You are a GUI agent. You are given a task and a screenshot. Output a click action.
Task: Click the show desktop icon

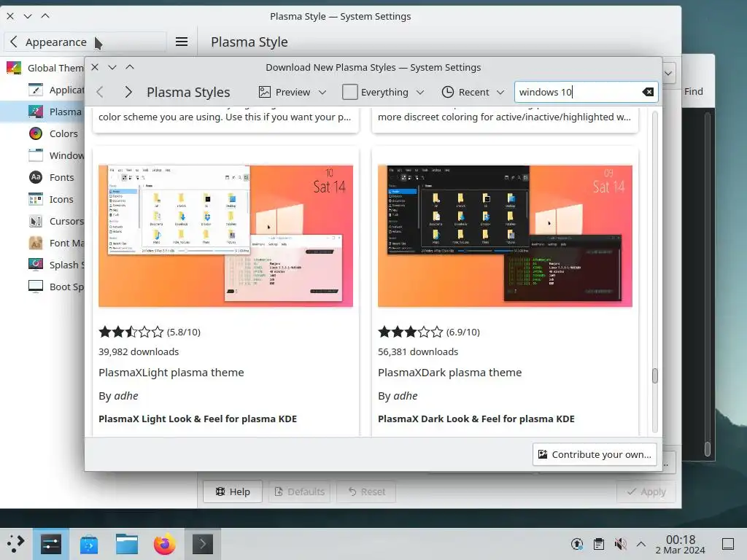(728, 544)
